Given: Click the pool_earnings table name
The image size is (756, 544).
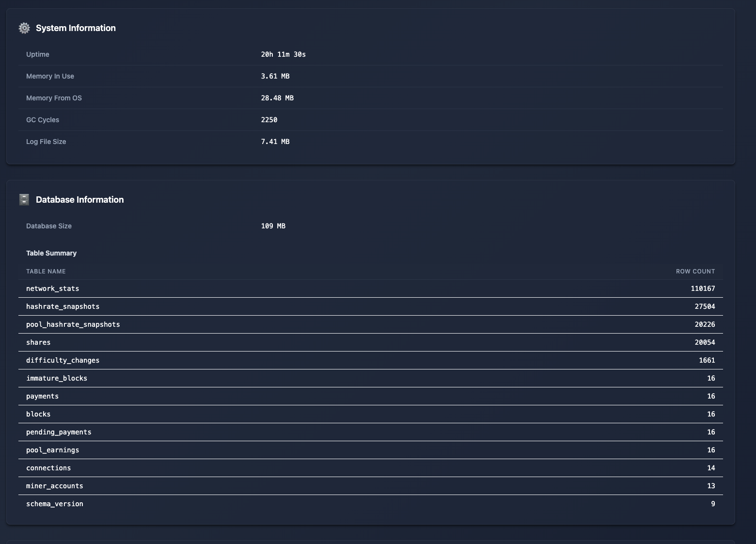Looking at the screenshot, I should point(52,450).
